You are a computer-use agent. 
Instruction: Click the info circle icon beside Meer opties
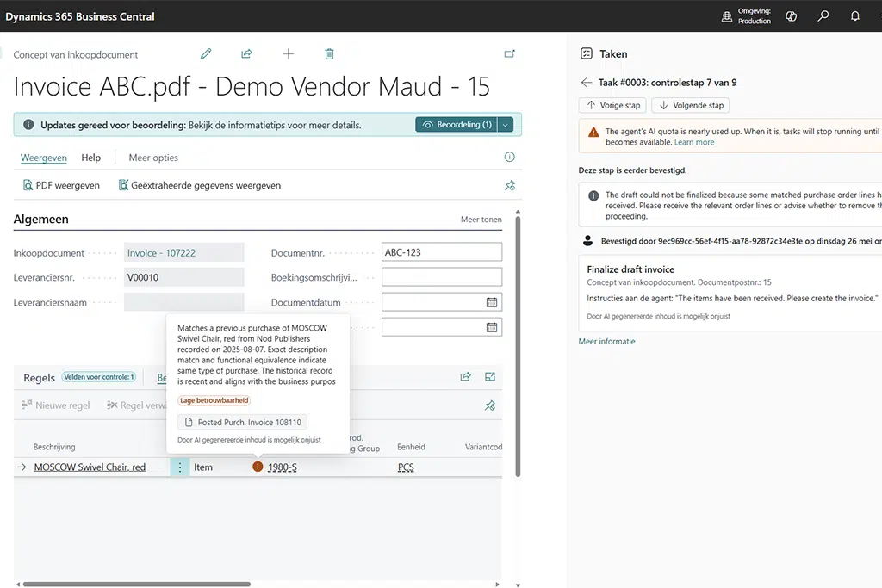point(510,157)
